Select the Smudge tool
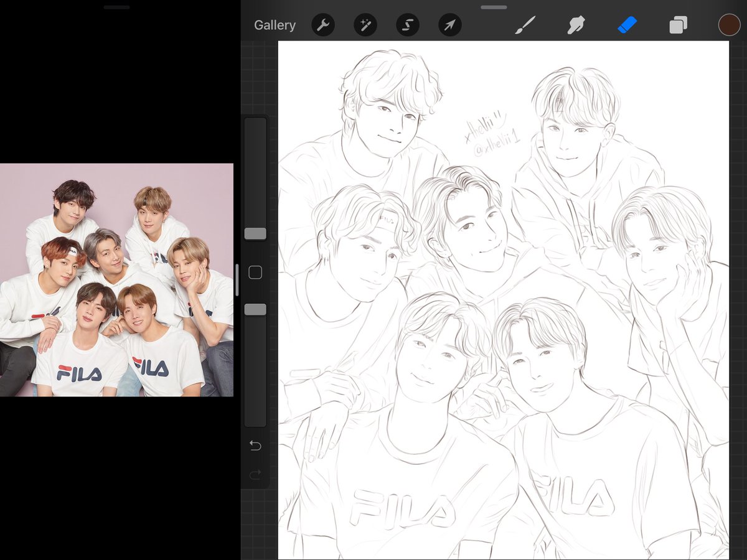The width and height of the screenshot is (747, 560). point(576,26)
